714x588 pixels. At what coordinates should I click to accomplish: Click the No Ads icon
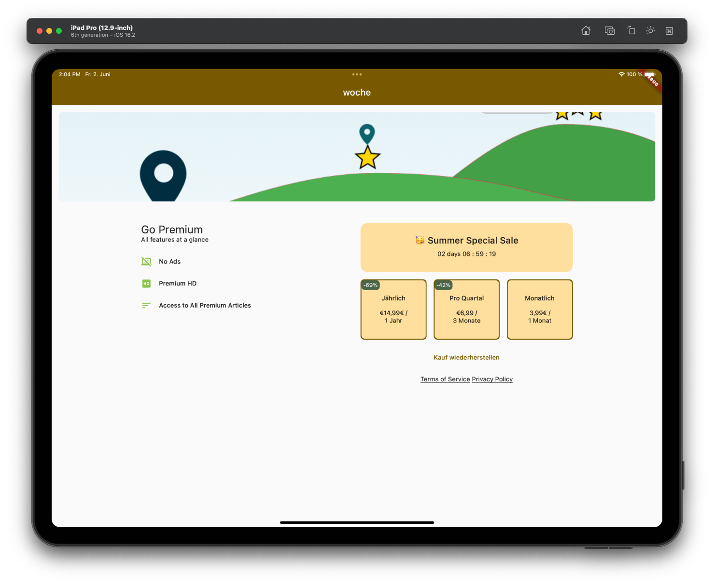pos(146,262)
